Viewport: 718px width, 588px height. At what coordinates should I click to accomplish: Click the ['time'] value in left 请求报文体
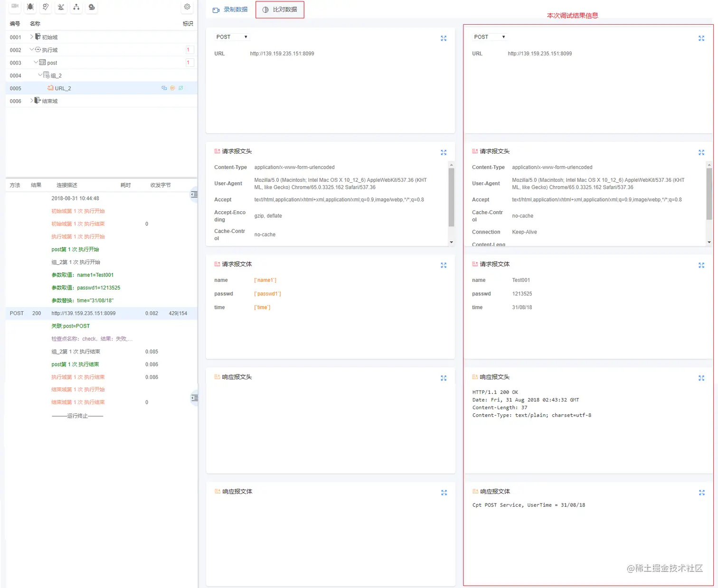(x=262, y=308)
